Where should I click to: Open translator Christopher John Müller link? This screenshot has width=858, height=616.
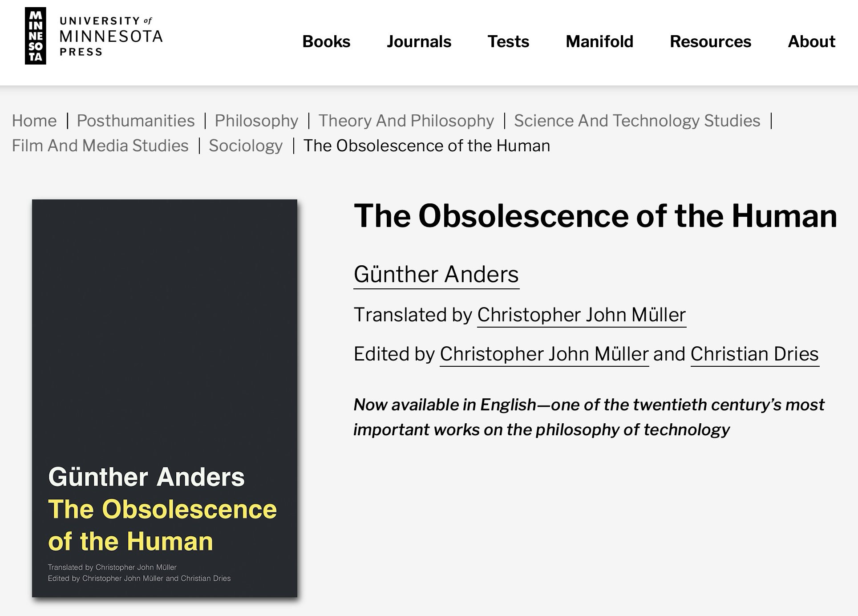click(581, 315)
